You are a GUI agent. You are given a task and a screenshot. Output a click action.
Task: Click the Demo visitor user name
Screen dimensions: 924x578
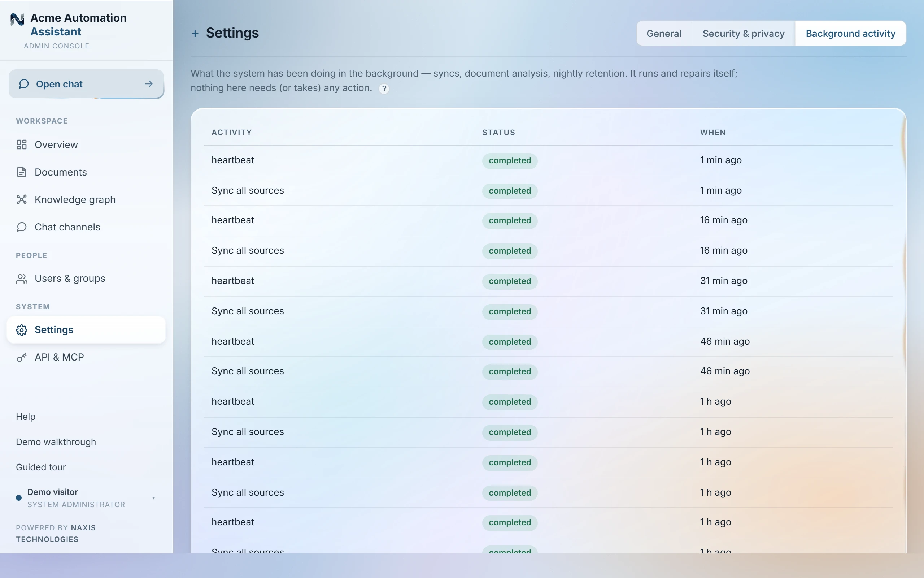52,492
